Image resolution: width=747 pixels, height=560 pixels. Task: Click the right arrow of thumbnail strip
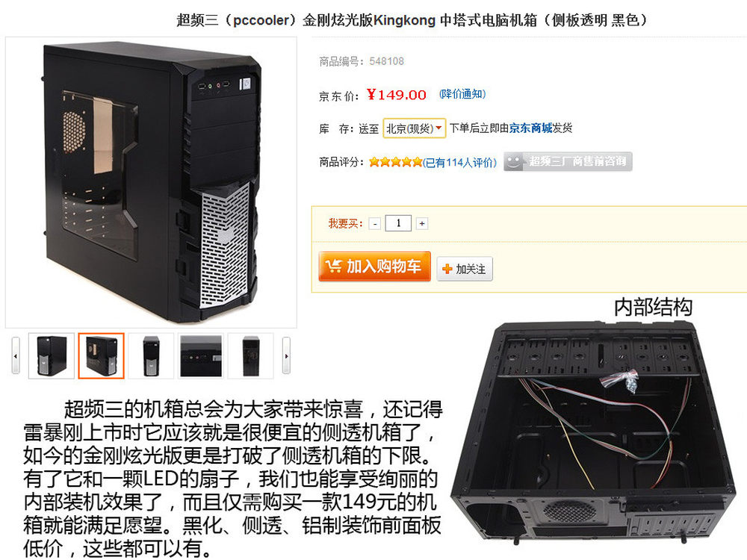click(x=286, y=355)
